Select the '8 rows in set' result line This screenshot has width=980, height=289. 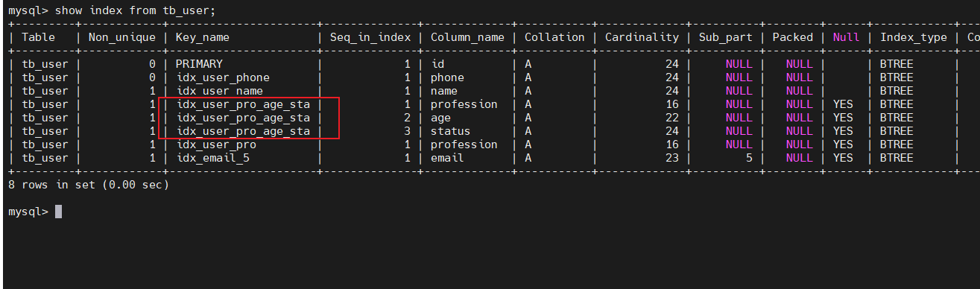click(88, 185)
